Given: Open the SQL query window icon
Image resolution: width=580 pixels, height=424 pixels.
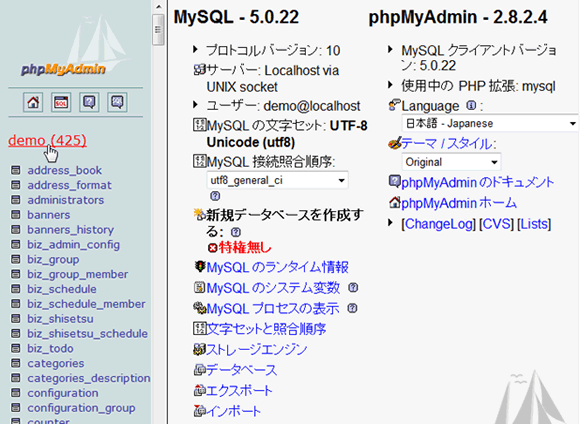Looking at the screenshot, I should (61, 102).
